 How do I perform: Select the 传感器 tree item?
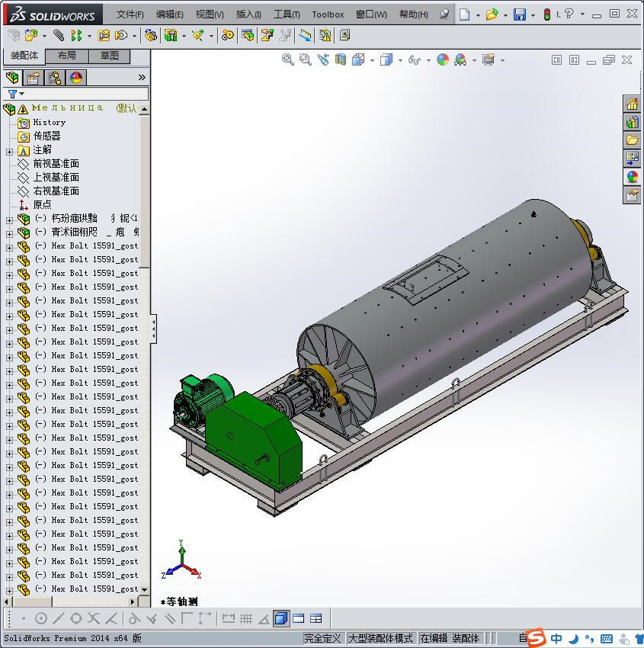point(46,136)
